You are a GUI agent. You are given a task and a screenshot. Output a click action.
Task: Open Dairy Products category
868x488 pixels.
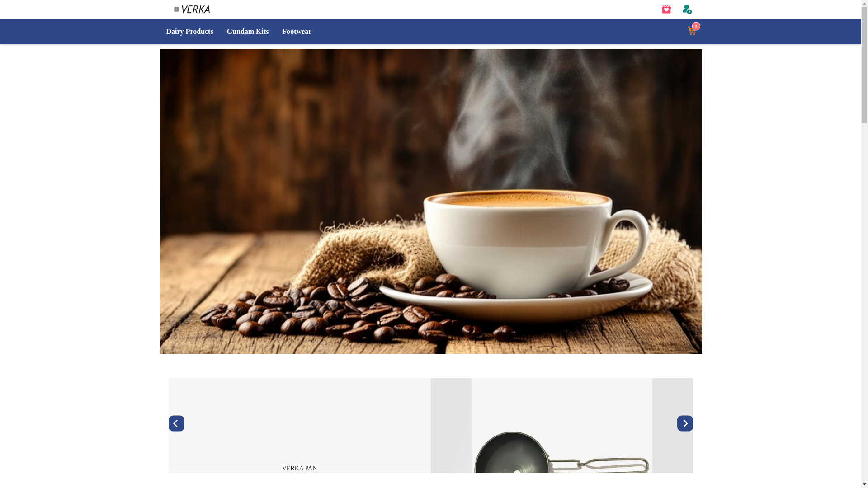click(x=189, y=32)
